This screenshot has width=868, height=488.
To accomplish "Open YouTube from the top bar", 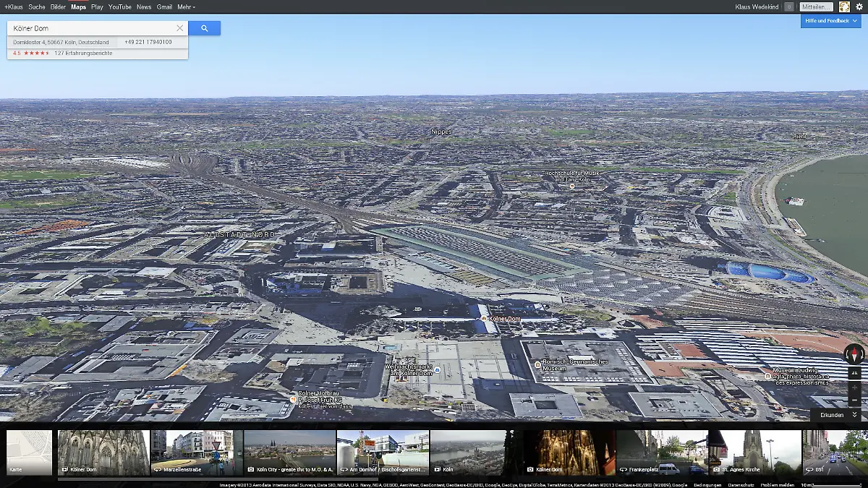I will (120, 7).
